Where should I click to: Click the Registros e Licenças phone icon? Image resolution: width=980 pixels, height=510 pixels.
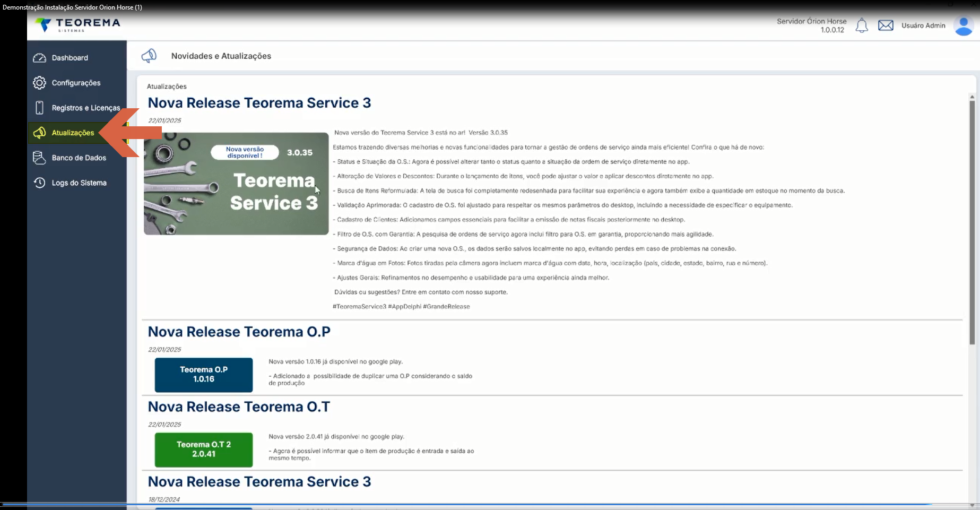tap(39, 108)
